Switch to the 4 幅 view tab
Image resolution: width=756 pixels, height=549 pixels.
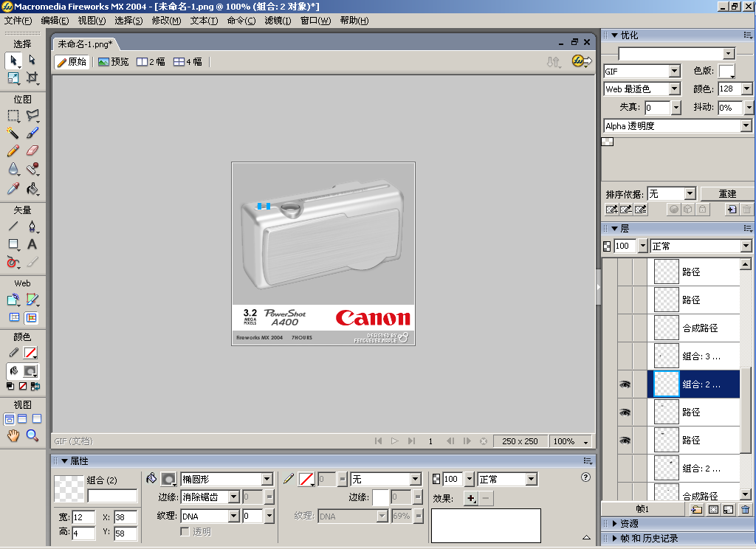pos(188,62)
